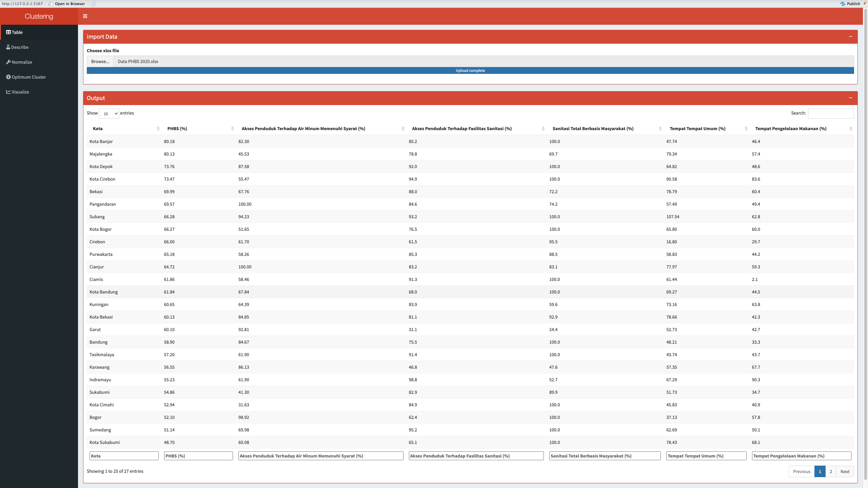Collapse the Output panel
Viewport: 868px width, 488px height.
coord(851,98)
